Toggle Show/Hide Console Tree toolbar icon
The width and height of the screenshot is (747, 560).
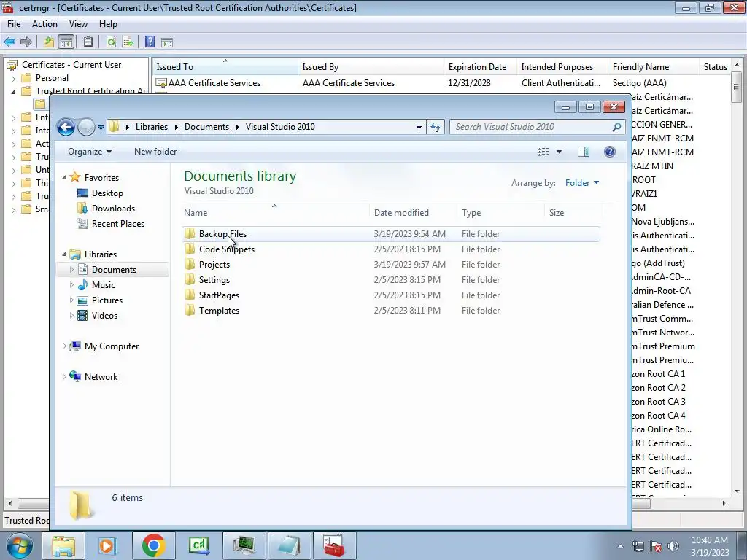(x=66, y=42)
